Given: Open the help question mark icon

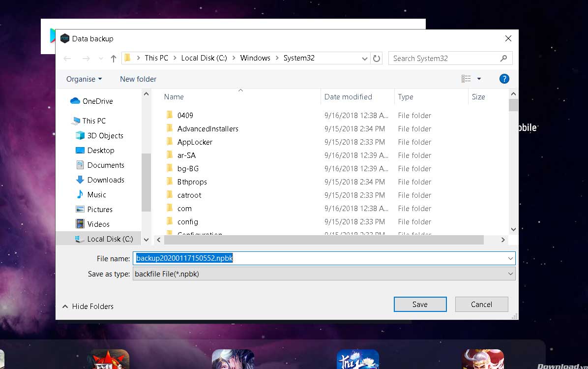Looking at the screenshot, I should (x=503, y=79).
